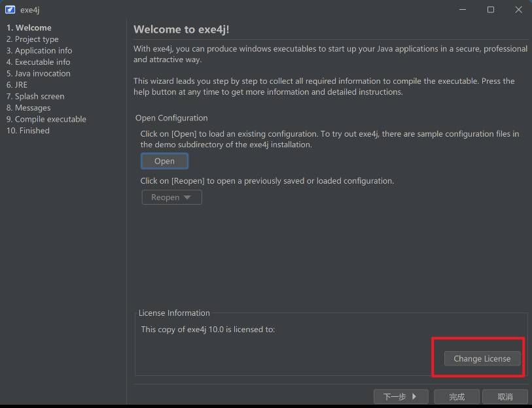
Task: Open the JRE step
Action: coord(17,85)
